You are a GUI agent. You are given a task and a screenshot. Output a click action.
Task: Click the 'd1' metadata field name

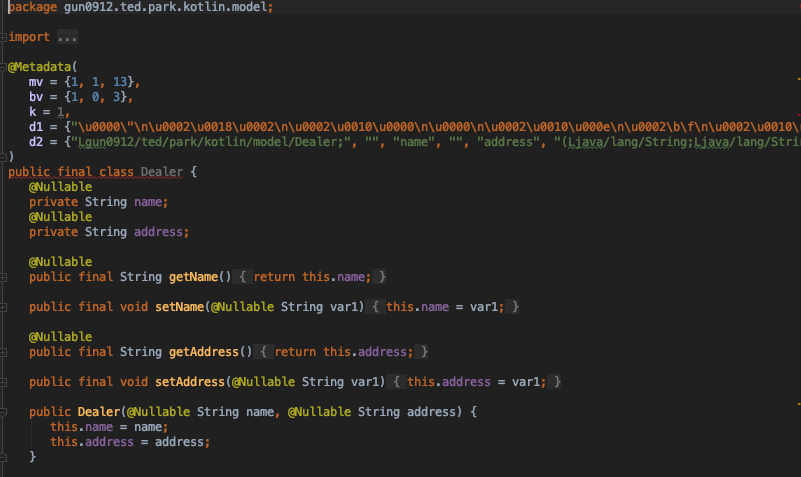coord(36,127)
